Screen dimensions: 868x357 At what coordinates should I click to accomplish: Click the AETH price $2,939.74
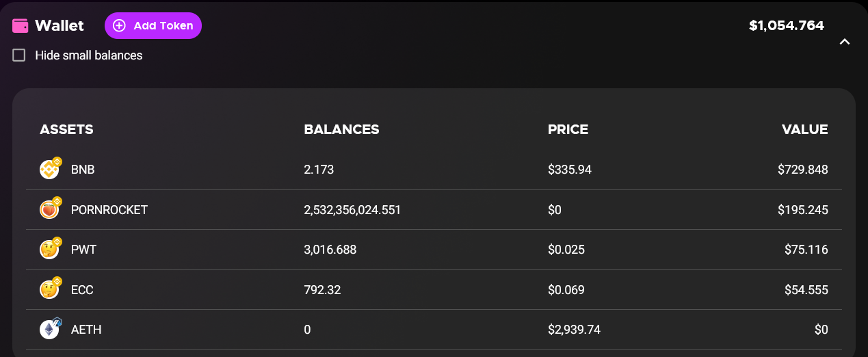[x=574, y=330]
